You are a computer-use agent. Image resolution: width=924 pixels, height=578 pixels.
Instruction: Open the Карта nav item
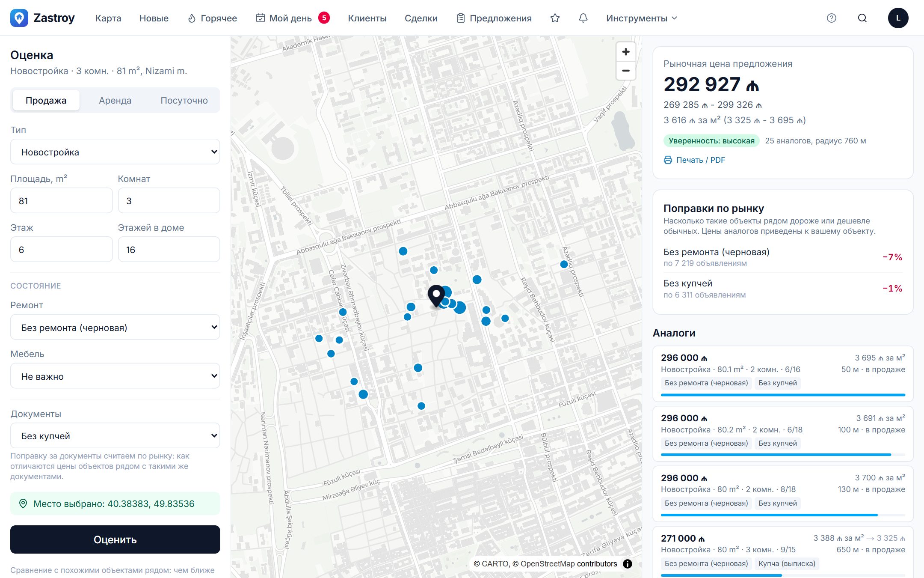108,18
